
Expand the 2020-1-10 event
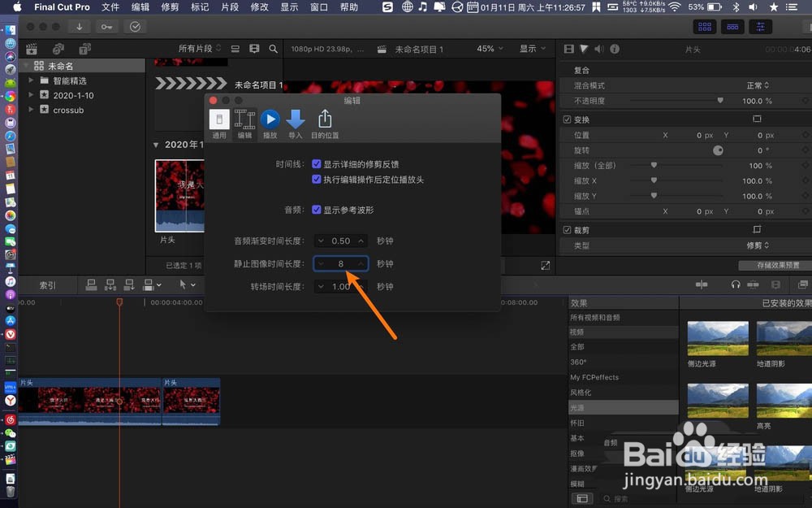(31, 95)
